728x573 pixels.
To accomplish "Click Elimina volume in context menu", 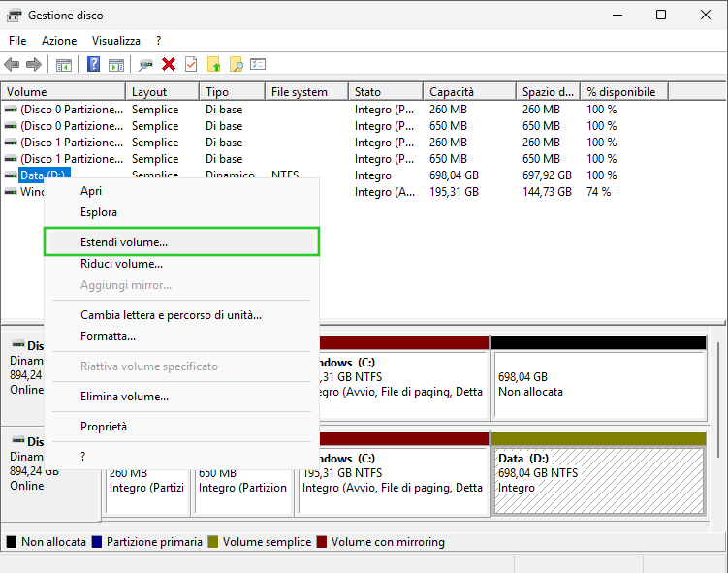I will point(124,396).
